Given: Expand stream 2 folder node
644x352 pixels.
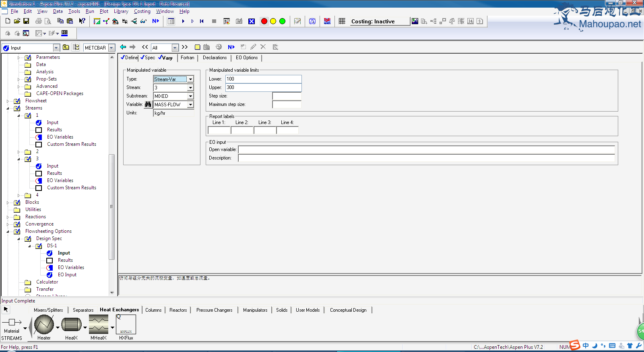Looking at the screenshot, I should (19, 152).
